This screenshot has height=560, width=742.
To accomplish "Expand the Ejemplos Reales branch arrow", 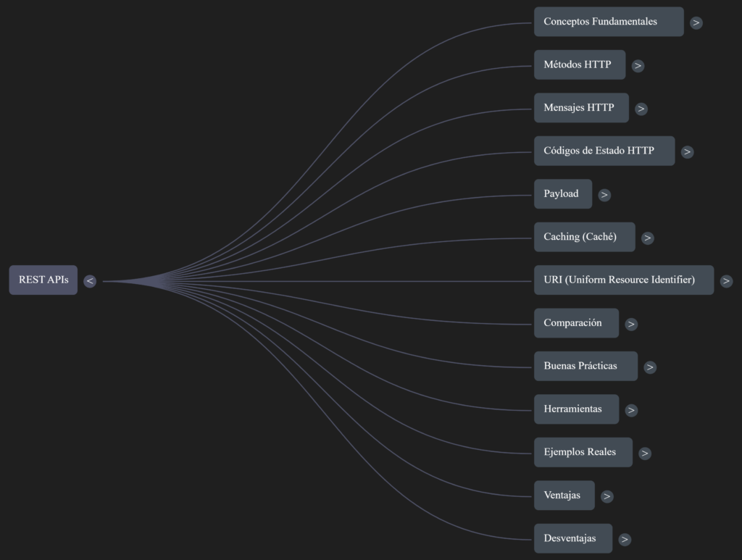I will tap(645, 454).
